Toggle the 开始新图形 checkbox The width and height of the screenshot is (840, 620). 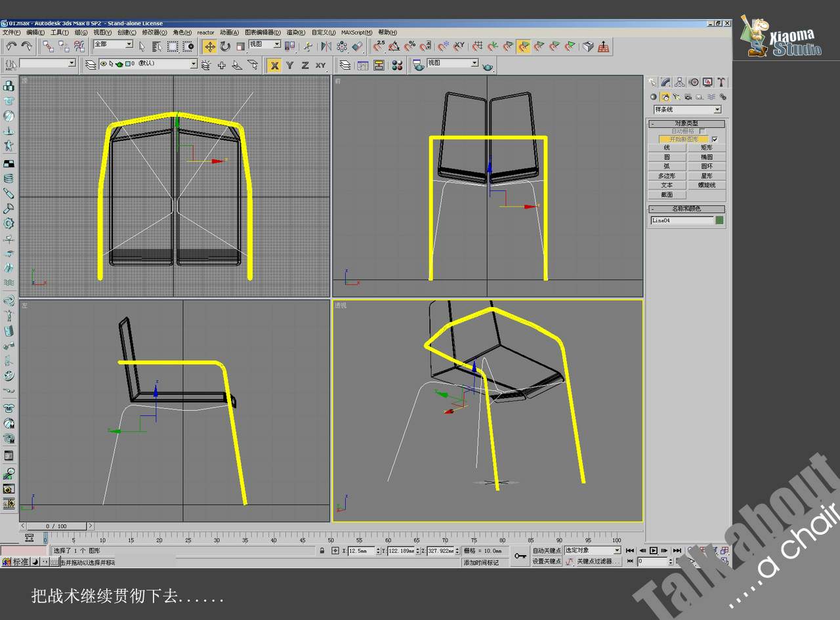click(x=715, y=139)
